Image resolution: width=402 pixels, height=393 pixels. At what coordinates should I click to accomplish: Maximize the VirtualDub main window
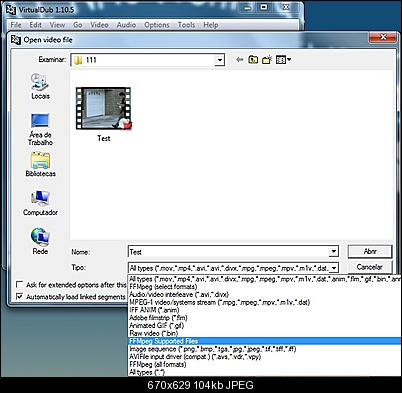264,7
